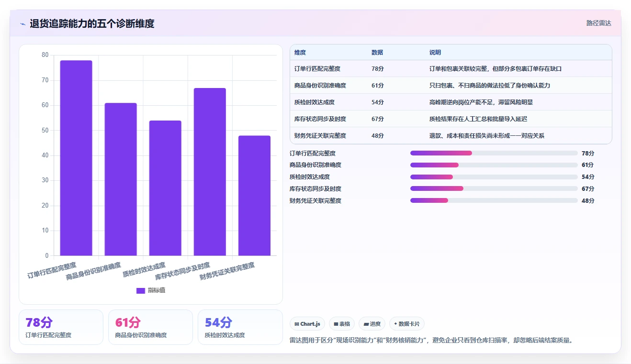Select table cell 质检时效达成度
631x364 pixels.
click(x=315, y=102)
